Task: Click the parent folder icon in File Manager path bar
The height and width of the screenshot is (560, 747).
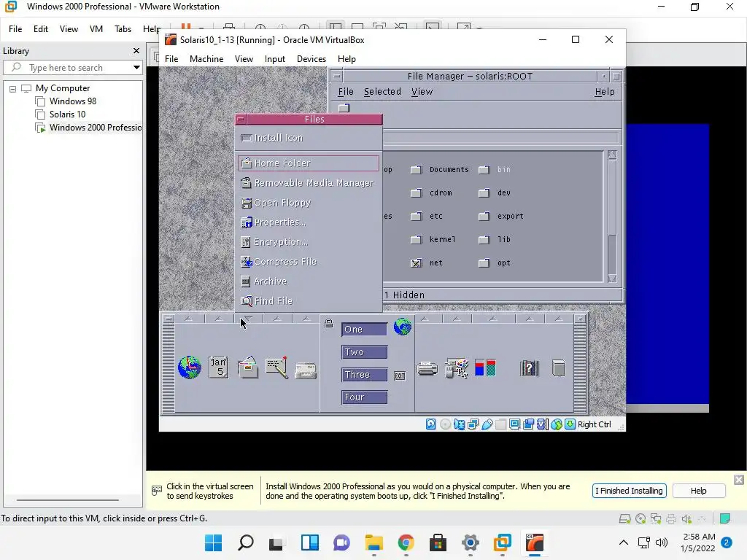Action: (x=344, y=108)
